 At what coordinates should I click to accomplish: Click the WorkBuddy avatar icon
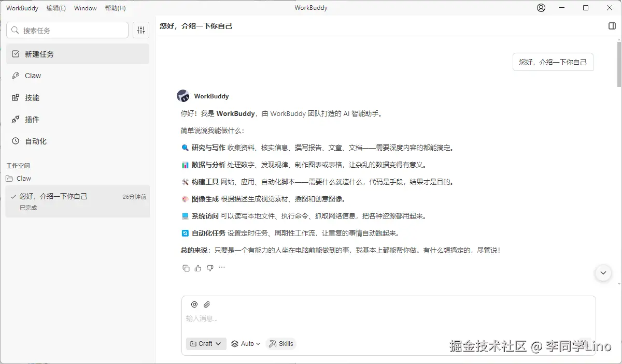click(x=183, y=96)
